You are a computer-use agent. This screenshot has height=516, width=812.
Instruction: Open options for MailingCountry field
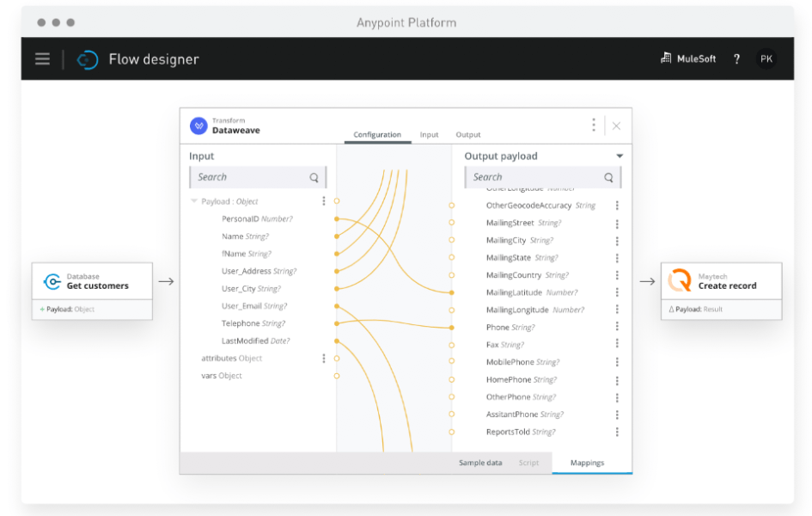[617, 275]
